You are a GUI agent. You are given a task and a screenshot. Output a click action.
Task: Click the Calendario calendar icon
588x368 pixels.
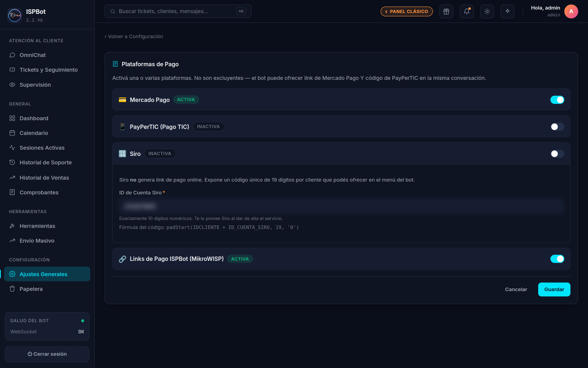click(12, 133)
